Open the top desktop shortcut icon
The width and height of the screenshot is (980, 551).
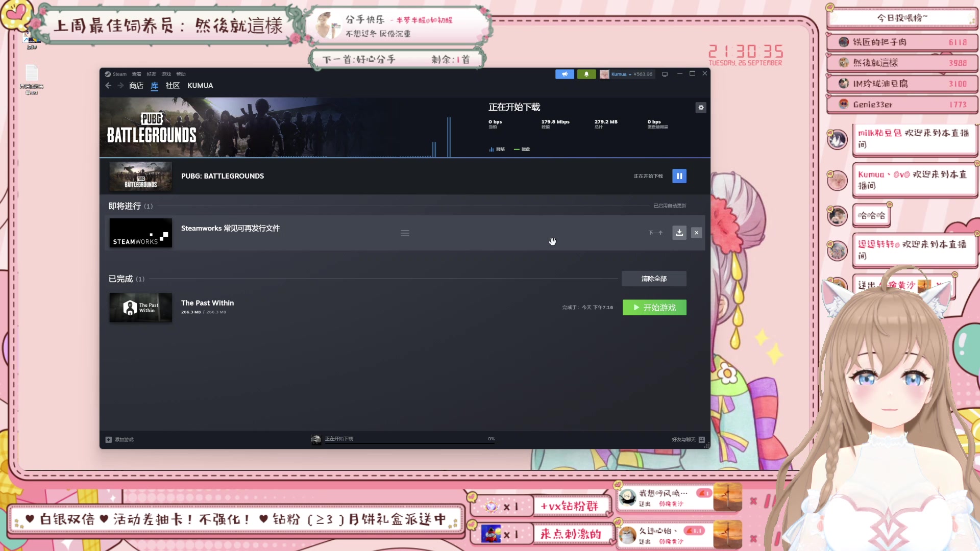(32, 40)
